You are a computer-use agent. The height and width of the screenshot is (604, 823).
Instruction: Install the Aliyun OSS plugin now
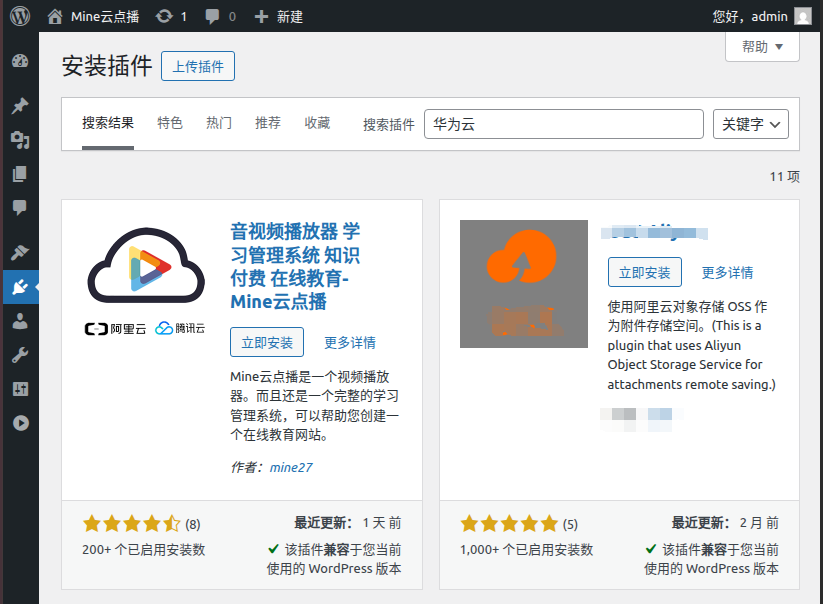pyautogui.click(x=645, y=272)
